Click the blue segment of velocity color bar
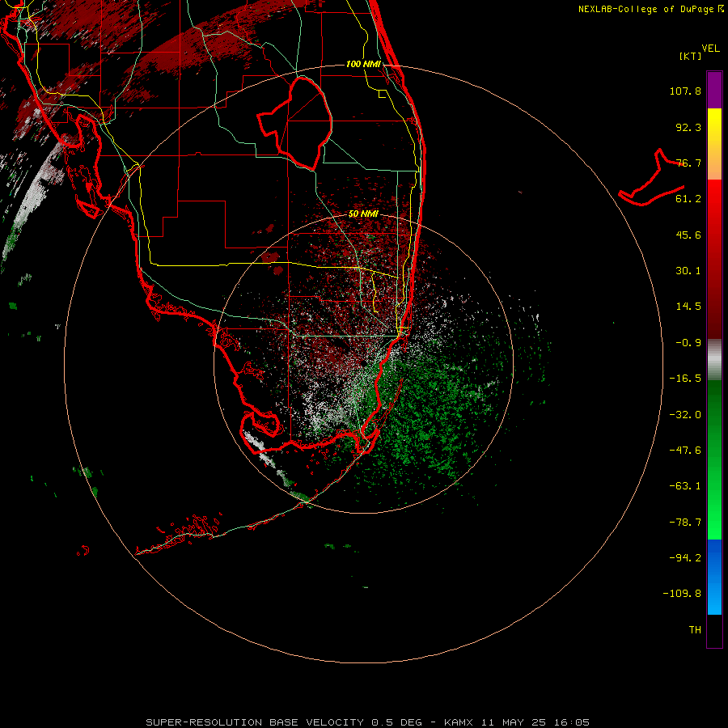728x728 pixels. 714,577
